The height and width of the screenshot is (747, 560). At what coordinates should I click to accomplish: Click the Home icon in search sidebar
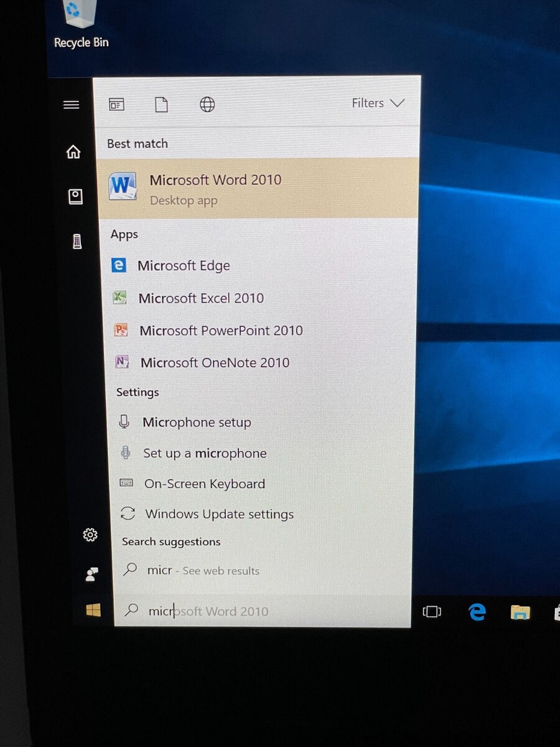tap(73, 151)
